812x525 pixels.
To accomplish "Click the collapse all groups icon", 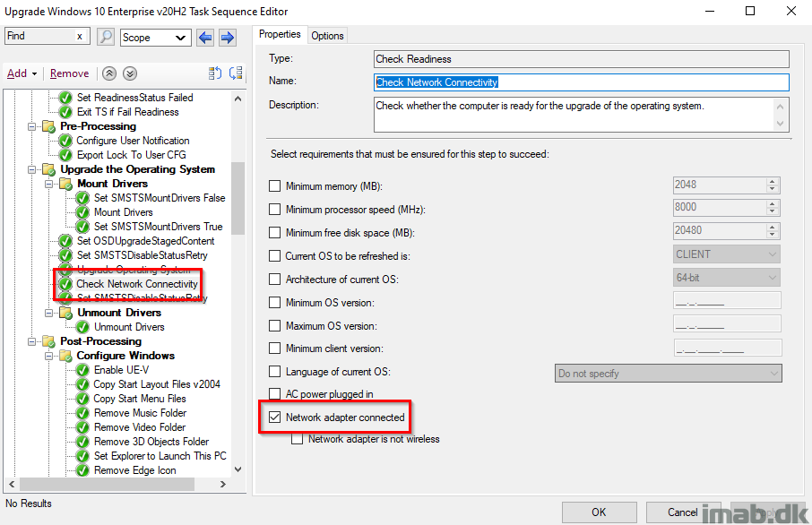I will coord(236,73).
